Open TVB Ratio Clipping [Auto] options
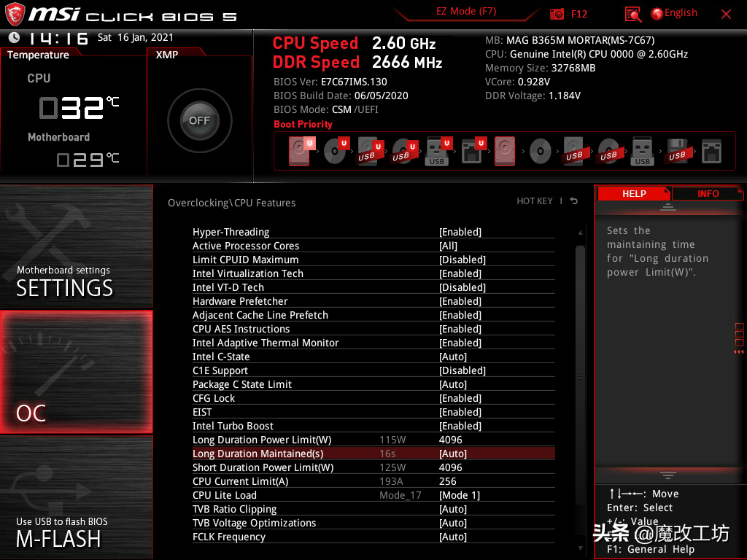747x560 pixels. pyautogui.click(x=452, y=509)
